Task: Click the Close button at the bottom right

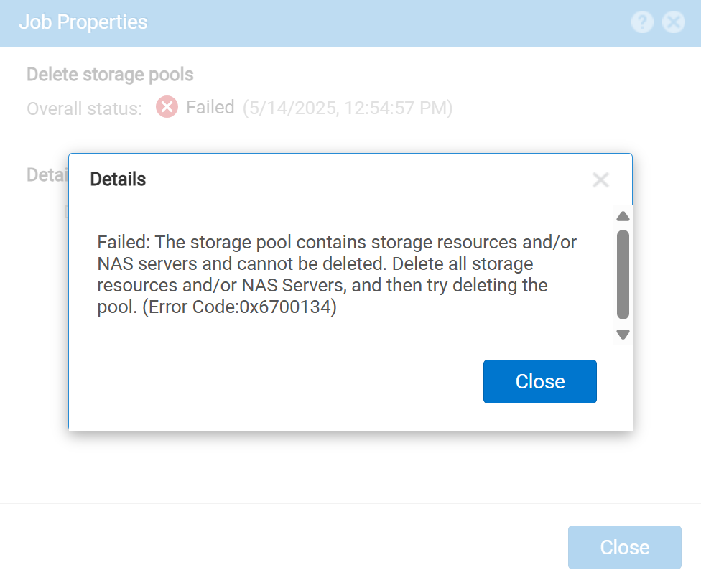Action: (623, 547)
